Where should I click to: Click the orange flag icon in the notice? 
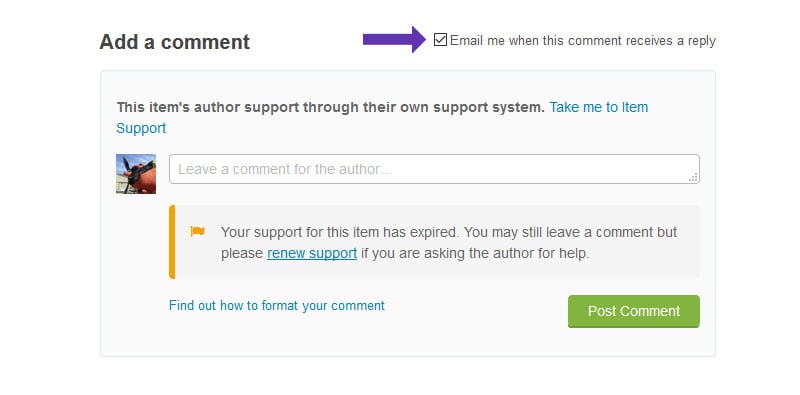(x=197, y=231)
